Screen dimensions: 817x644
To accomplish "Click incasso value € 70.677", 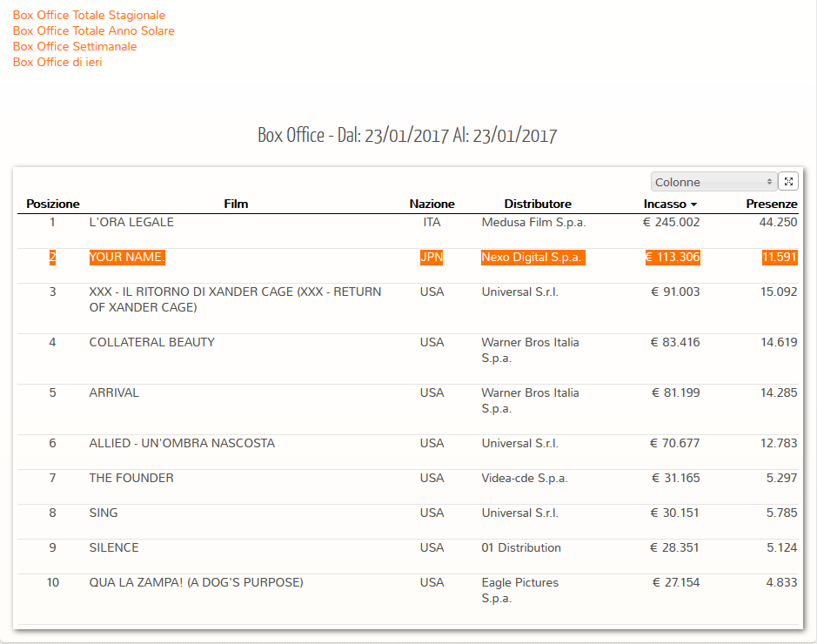I will pyautogui.click(x=675, y=443).
